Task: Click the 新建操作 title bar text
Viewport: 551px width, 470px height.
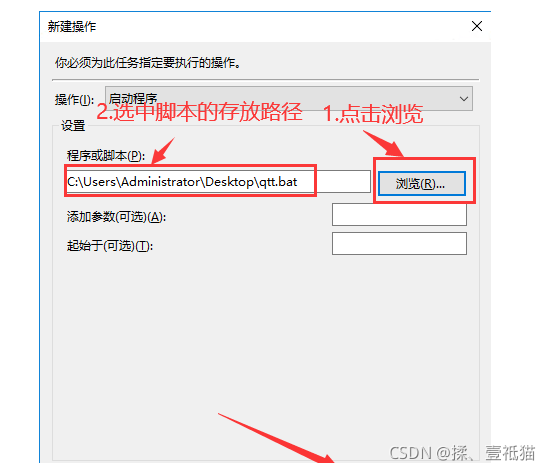Action: click(72, 26)
